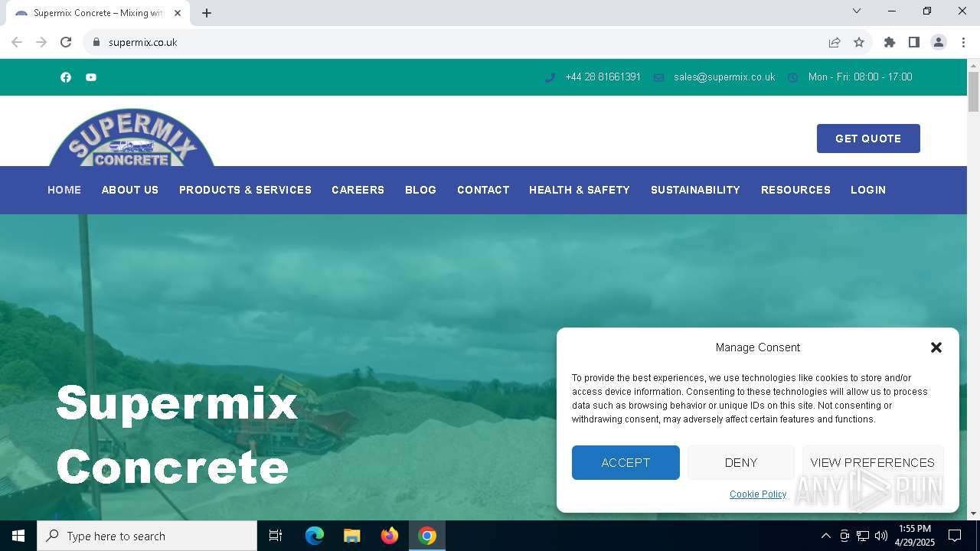Open PRODUCTS & SERVICES menu
Viewport: 980px width, 551px height.
[245, 190]
